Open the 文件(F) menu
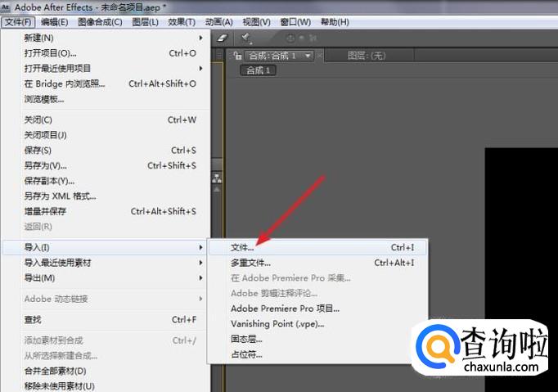This screenshot has height=392, width=558. point(18,22)
